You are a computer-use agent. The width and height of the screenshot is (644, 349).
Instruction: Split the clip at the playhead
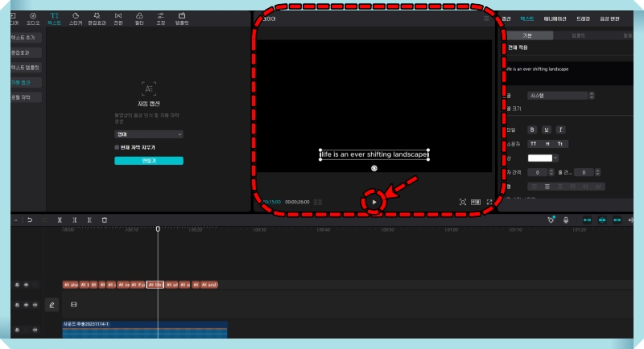click(60, 220)
